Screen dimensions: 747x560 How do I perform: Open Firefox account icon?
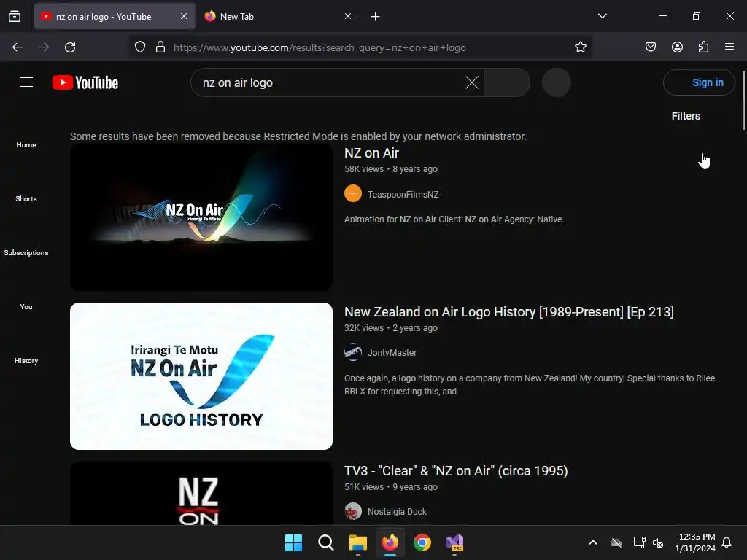677,47
